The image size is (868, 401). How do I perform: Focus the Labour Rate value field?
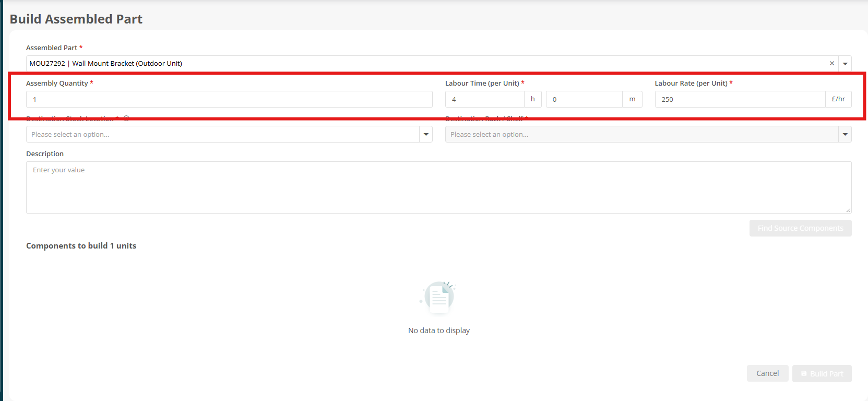pyautogui.click(x=740, y=99)
